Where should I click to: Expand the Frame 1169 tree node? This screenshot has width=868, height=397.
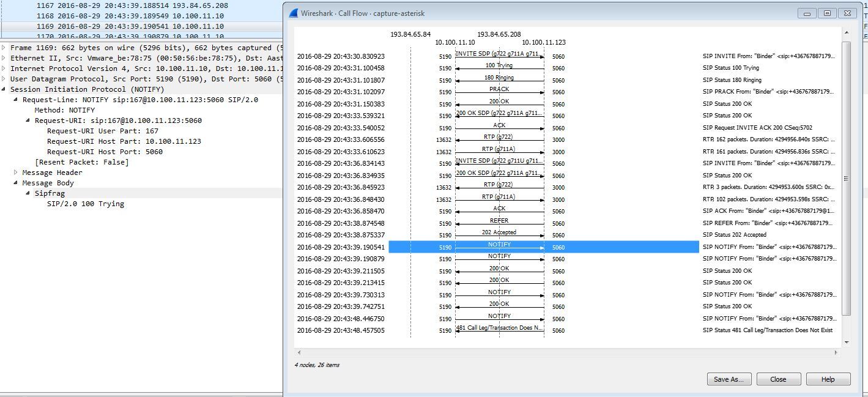[x=5, y=48]
